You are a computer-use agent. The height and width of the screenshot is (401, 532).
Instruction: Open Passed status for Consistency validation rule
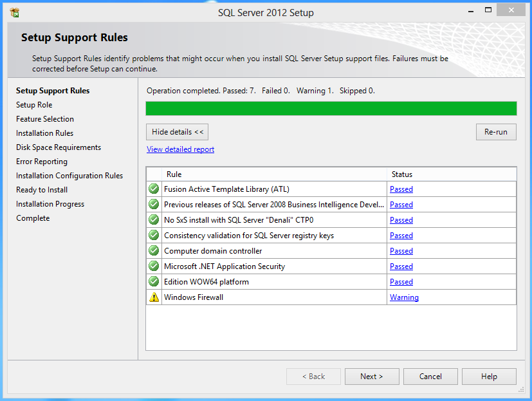point(401,236)
